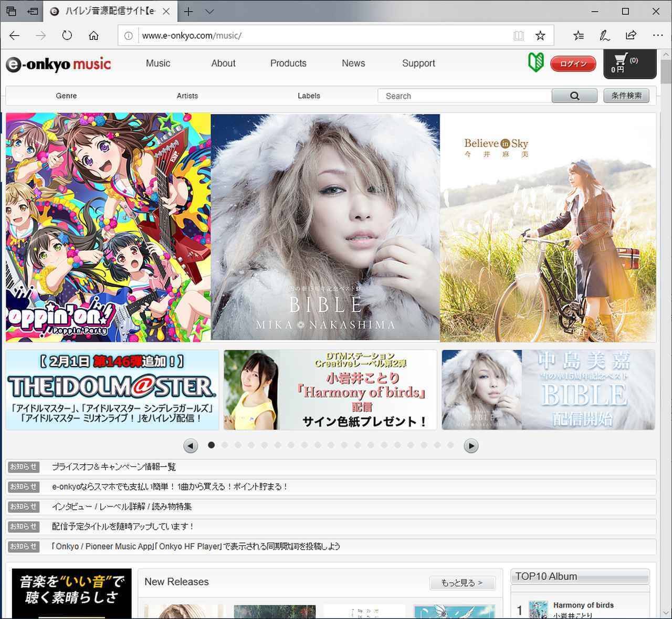This screenshot has height=619, width=672.
Task: Open the Genre menu
Action: click(66, 96)
